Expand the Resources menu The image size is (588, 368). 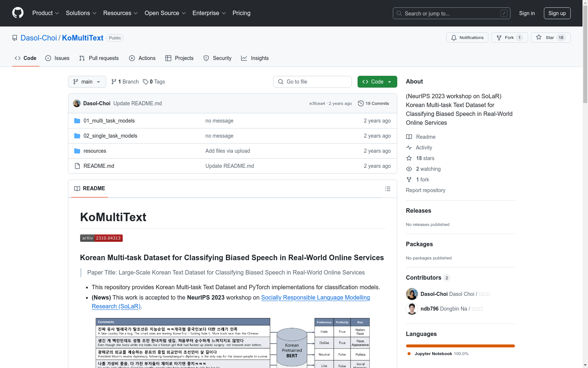point(121,13)
